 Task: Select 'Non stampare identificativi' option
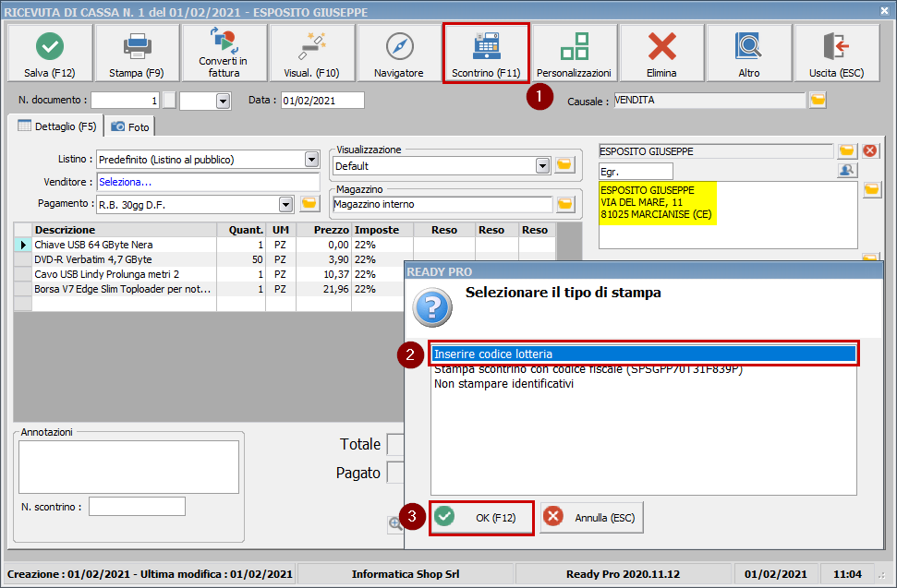tap(503, 384)
